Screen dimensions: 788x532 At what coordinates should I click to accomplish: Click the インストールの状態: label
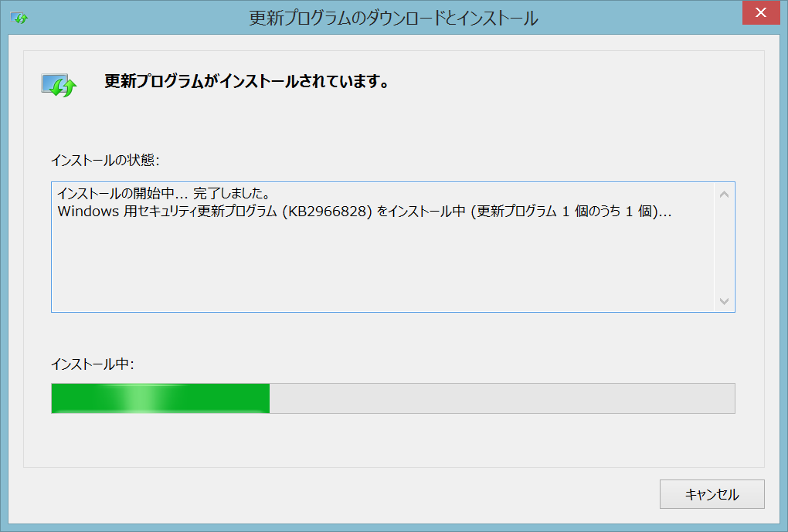pos(105,161)
